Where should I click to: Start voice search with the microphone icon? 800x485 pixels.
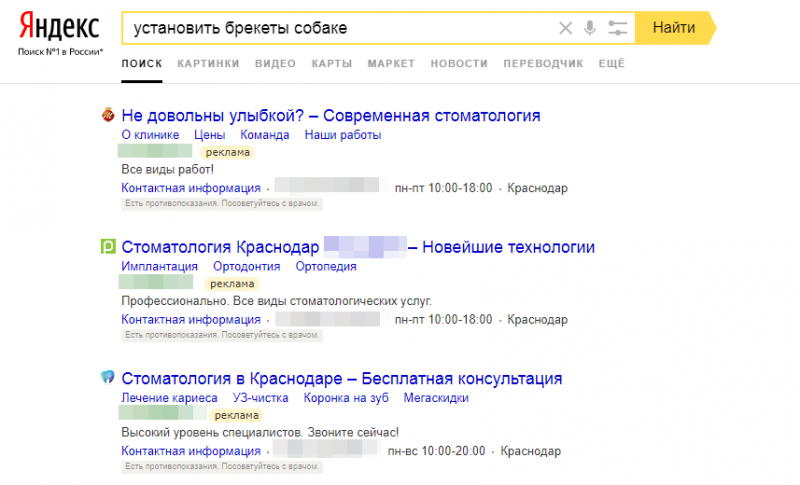590,28
